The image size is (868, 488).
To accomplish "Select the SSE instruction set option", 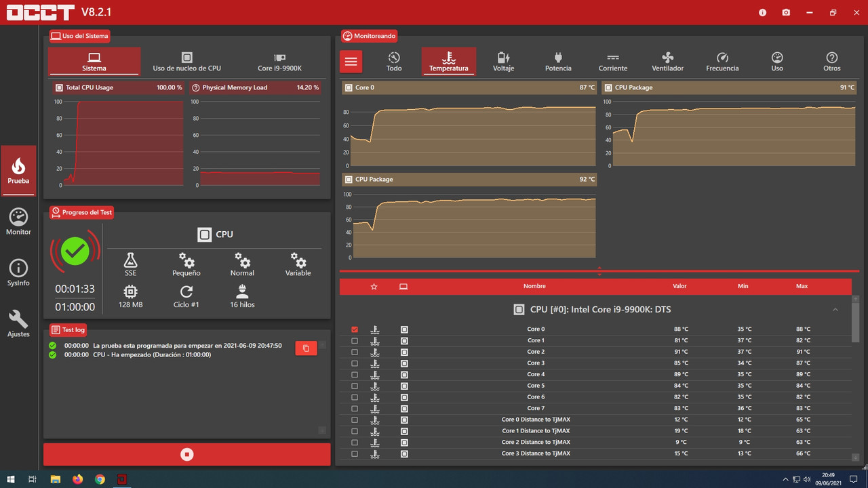I will (130, 265).
